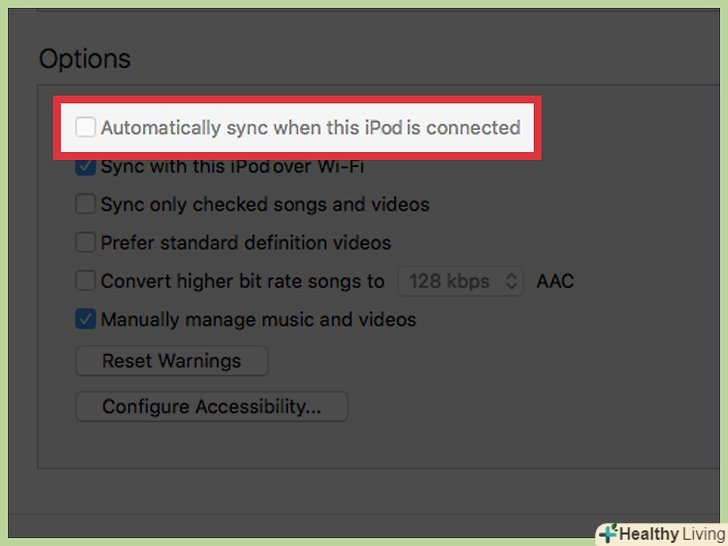
Task: Click the up-down arrows on the kbps selector
Action: pyautogui.click(x=511, y=281)
